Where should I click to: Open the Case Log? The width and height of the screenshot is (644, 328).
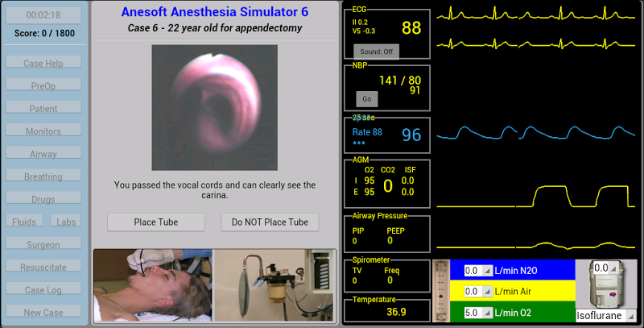pyautogui.click(x=43, y=290)
